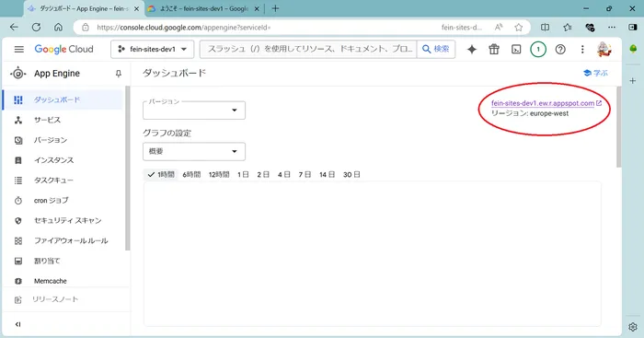Viewport: 644px width, 338px height.
Task: Collapse the left navigation panel
Action: click(18, 324)
